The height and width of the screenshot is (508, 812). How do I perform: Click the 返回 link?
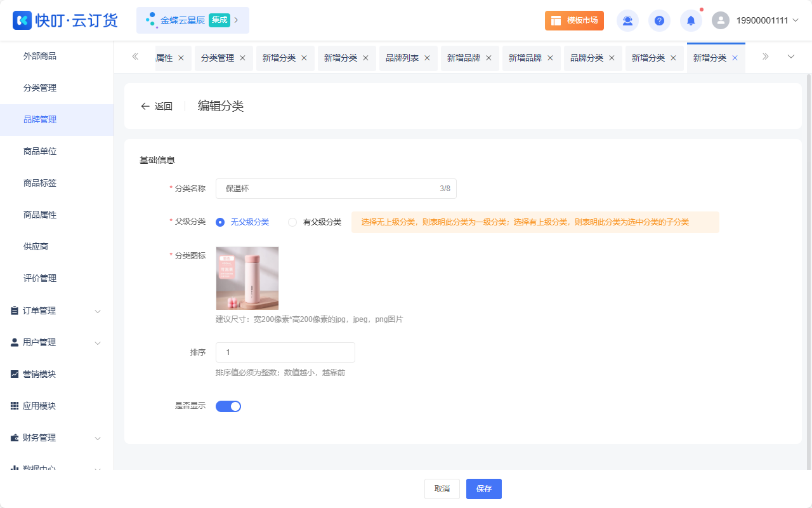(x=164, y=106)
